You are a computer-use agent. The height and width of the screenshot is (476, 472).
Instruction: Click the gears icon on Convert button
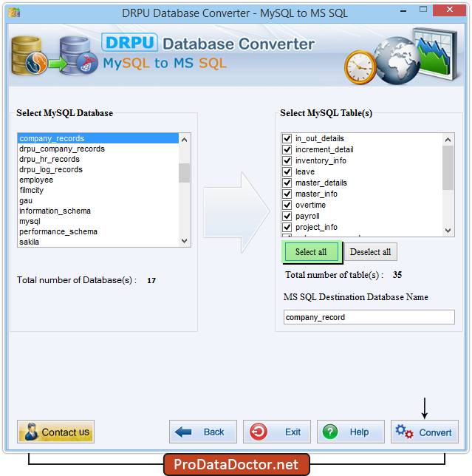(x=404, y=432)
